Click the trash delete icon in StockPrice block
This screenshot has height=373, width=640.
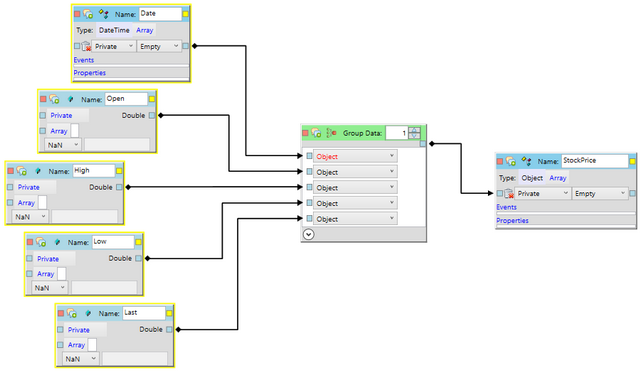tap(509, 193)
